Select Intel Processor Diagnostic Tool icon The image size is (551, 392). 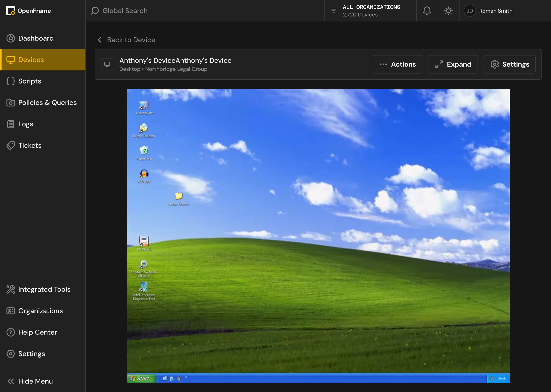point(144,291)
